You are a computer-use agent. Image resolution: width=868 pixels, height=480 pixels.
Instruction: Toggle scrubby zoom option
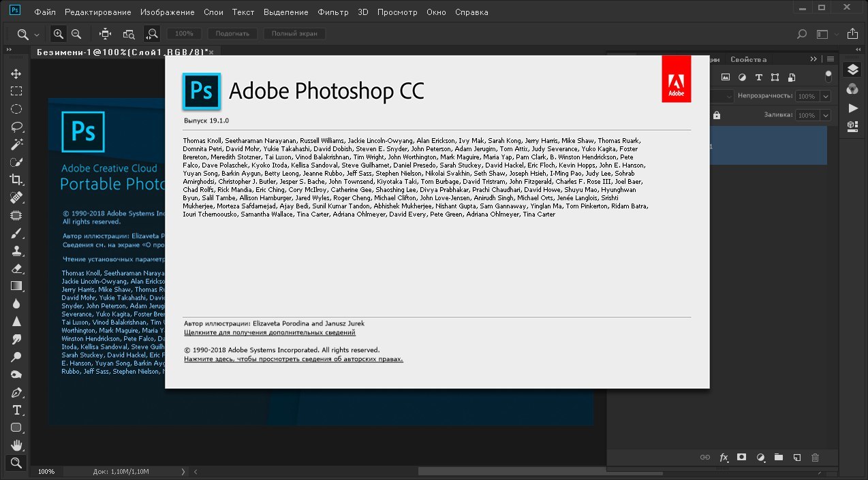(151, 33)
